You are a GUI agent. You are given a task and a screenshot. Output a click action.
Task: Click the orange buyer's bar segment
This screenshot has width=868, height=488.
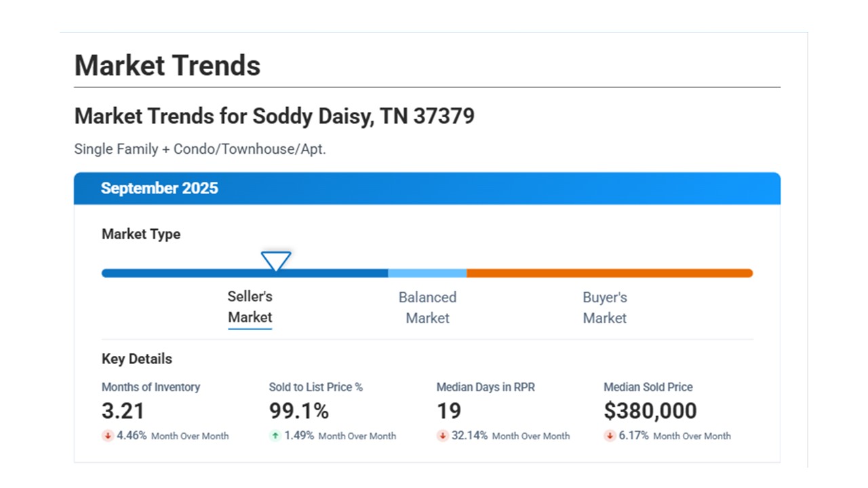tap(609, 273)
